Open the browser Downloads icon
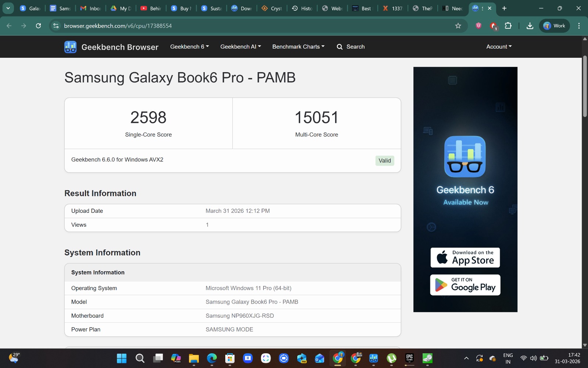 [x=530, y=26]
